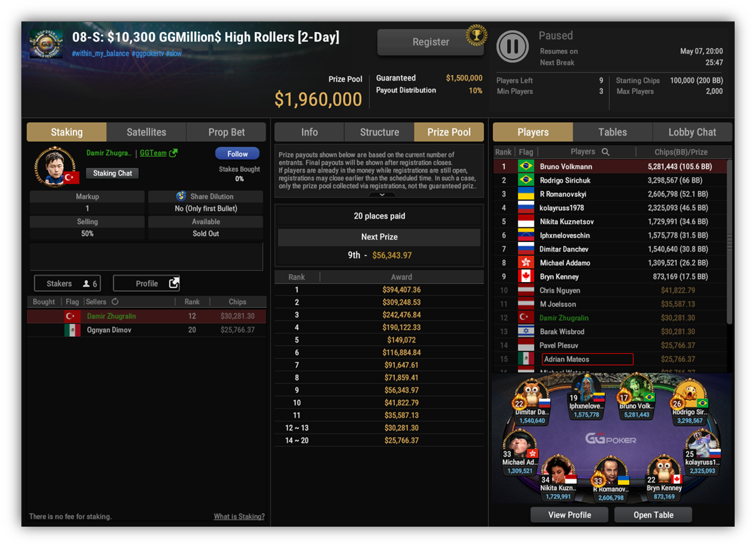Open the GGTeam external link icon
The image size is (756, 548).
pos(173,153)
